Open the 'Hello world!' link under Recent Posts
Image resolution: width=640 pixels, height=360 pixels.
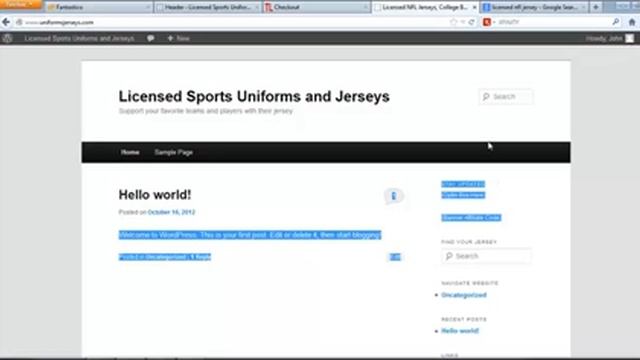460,331
